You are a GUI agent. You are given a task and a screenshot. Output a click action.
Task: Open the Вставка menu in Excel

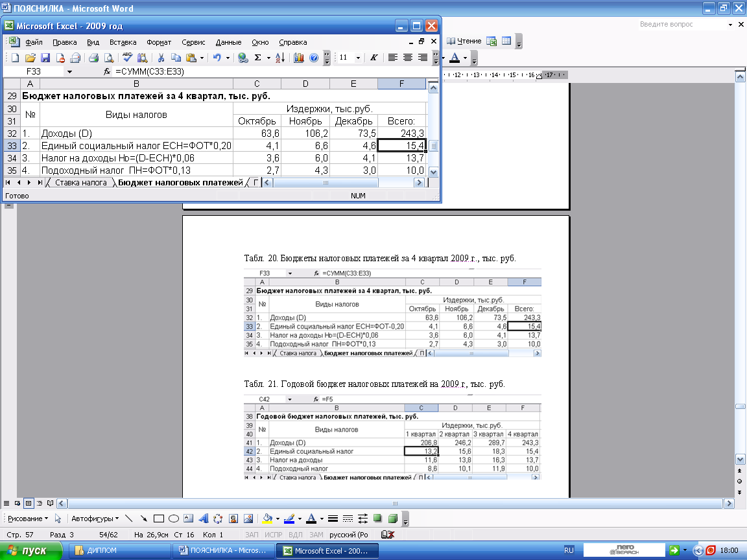[x=123, y=42]
